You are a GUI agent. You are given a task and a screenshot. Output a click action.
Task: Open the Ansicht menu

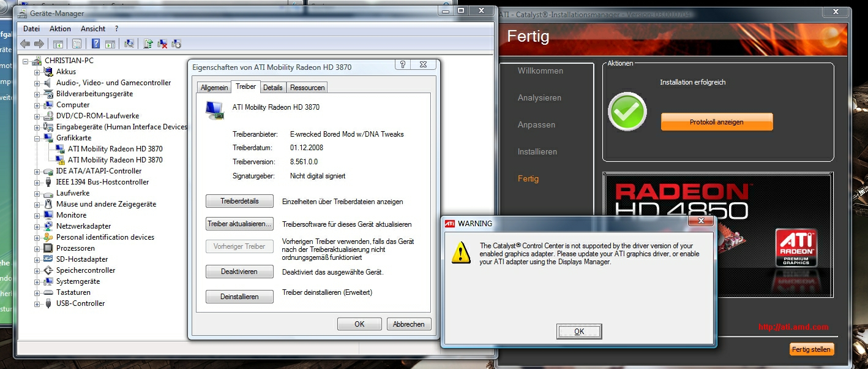click(x=93, y=29)
